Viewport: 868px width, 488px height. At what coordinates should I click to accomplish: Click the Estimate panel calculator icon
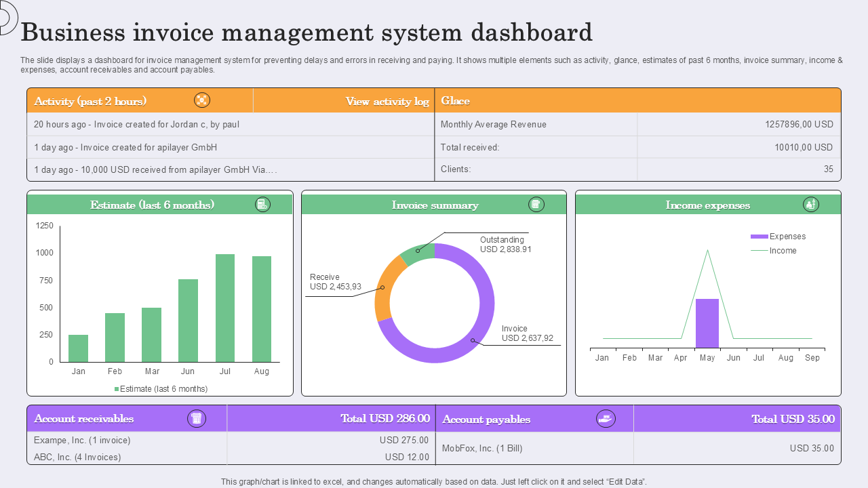262,205
